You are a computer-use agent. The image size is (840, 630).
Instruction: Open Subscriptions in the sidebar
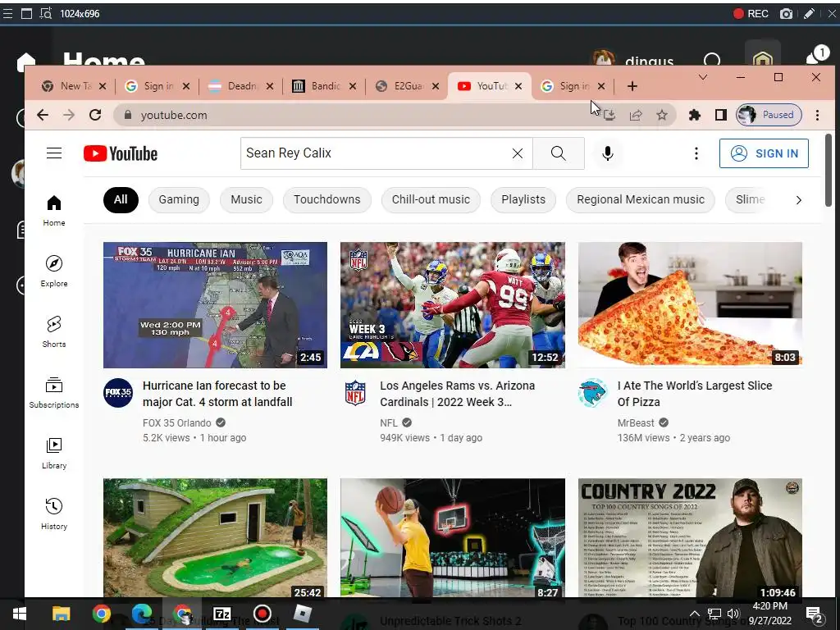click(54, 393)
